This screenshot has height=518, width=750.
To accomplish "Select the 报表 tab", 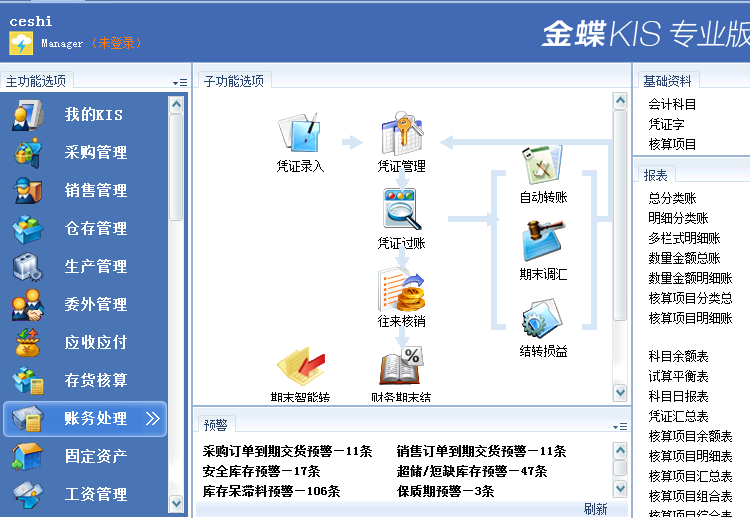I will pos(655,176).
